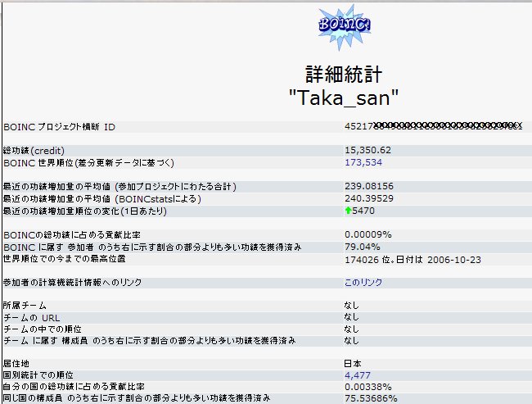Image resolution: width=532 pixels, height=404 pixels.
Task: Click the 国別統計での順位 label
Action: coord(38,375)
